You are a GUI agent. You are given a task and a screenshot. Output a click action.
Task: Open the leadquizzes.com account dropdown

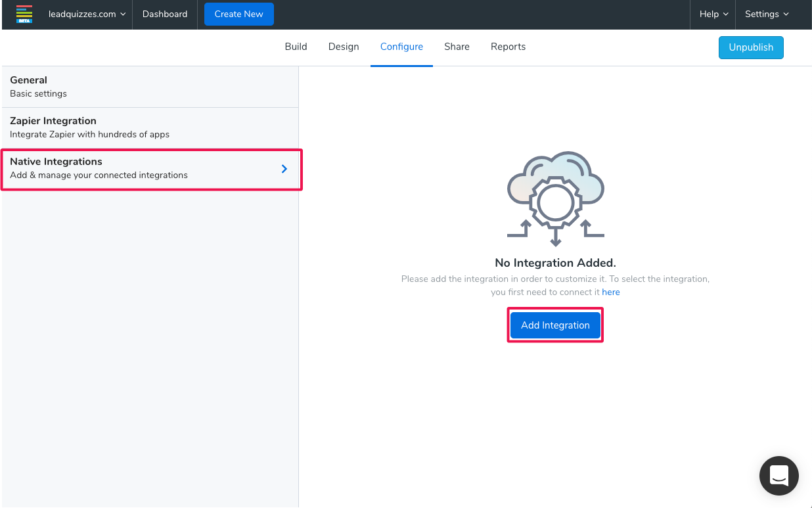[87, 14]
